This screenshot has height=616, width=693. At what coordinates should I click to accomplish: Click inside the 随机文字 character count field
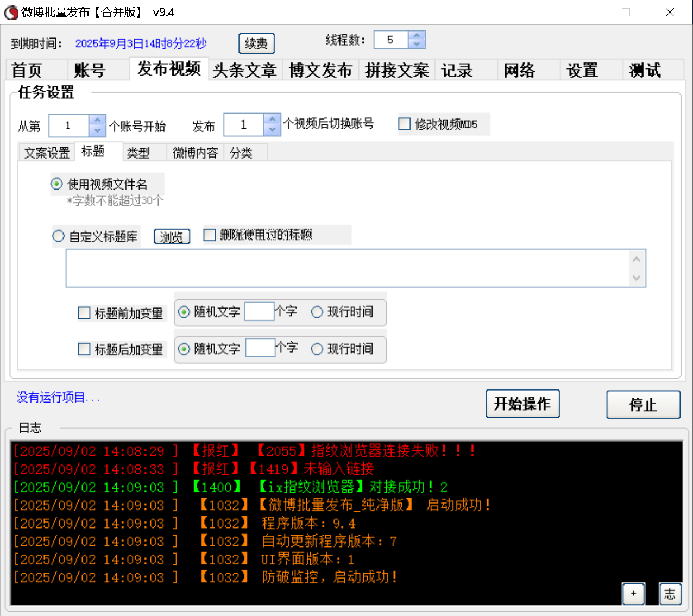[x=260, y=312]
